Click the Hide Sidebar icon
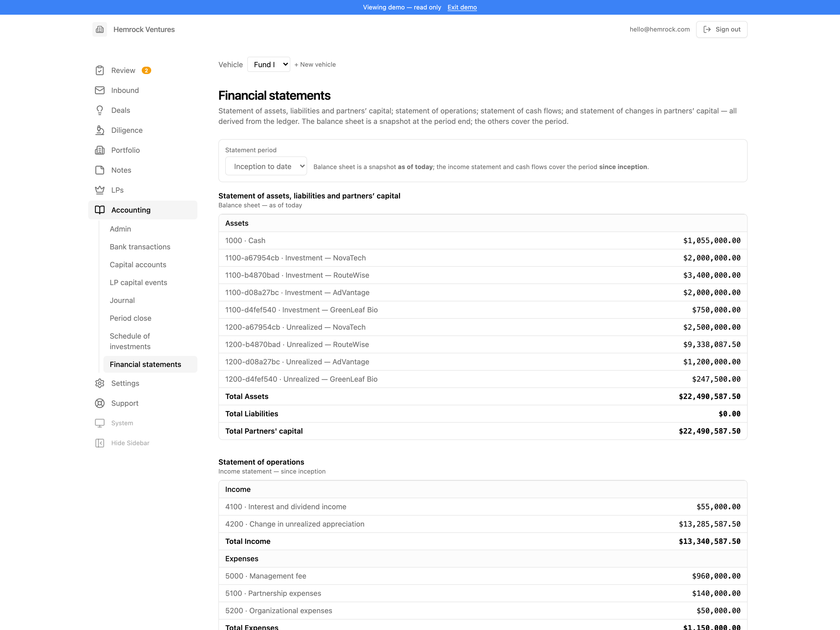The image size is (840, 630). pos(99,443)
